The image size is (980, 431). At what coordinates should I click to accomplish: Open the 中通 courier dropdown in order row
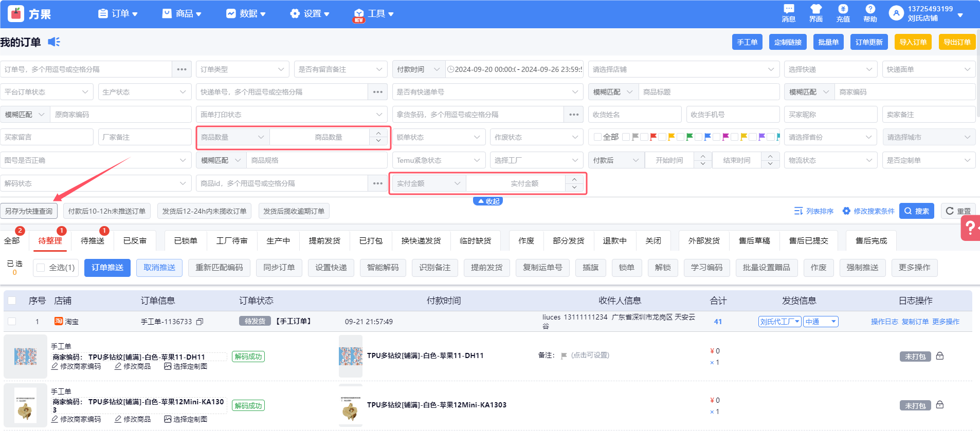pyautogui.click(x=821, y=322)
